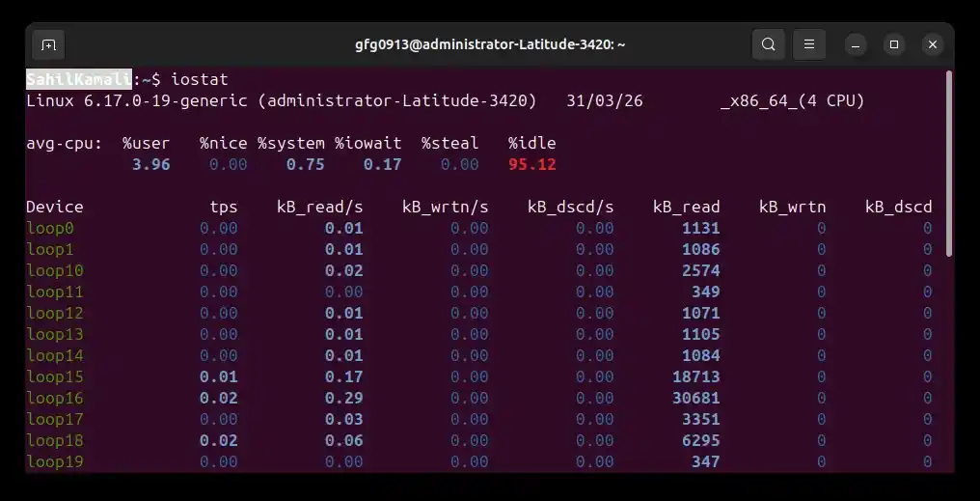Click the terminal scrollbar handle

[949, 164]
